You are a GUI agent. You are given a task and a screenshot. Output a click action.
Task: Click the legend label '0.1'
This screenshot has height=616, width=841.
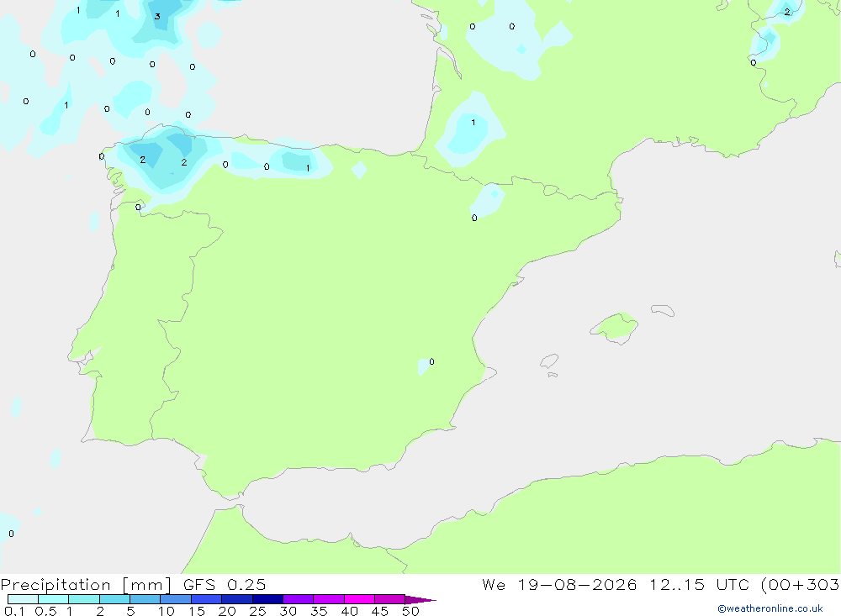[x=14, y=611]
